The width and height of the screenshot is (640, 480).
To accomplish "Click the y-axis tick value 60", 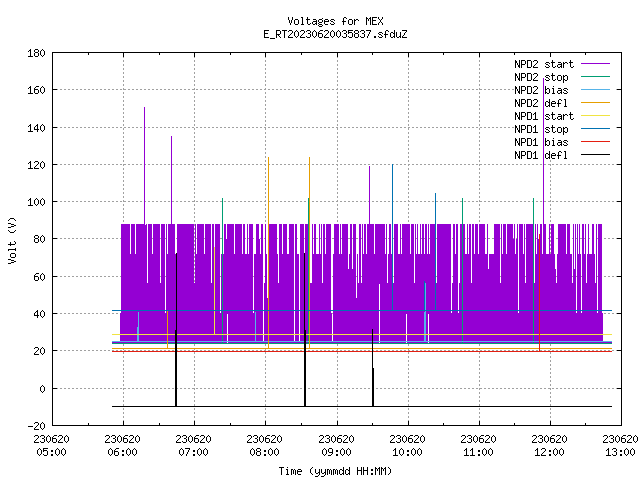I will pyautogui.click(x=39, y=277).
